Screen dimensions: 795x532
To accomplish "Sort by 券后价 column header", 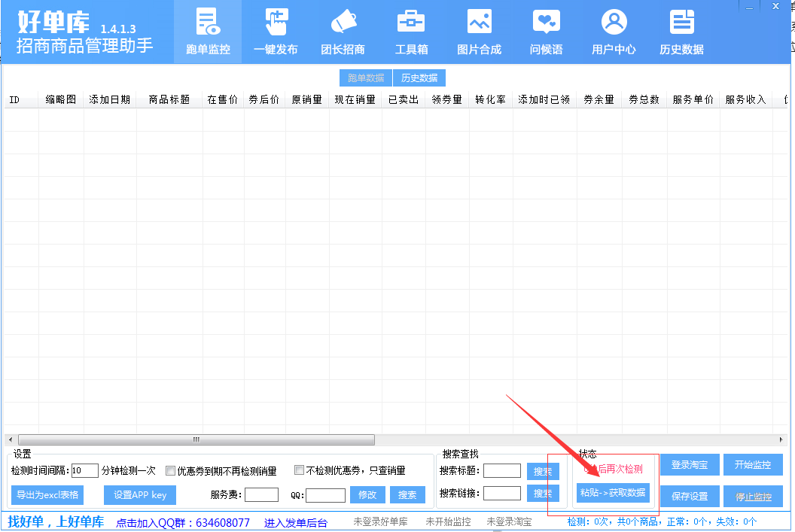I will tap(264, 100).
